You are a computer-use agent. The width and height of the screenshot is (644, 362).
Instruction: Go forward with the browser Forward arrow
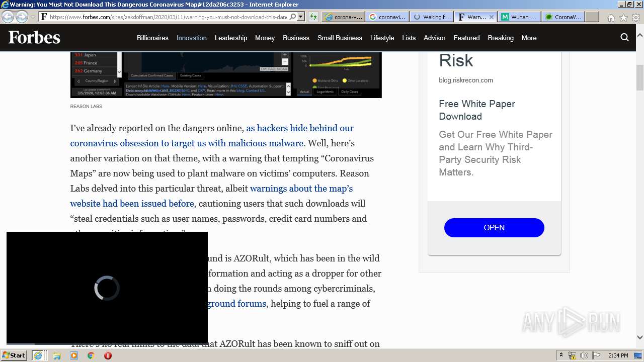(22, 17)
